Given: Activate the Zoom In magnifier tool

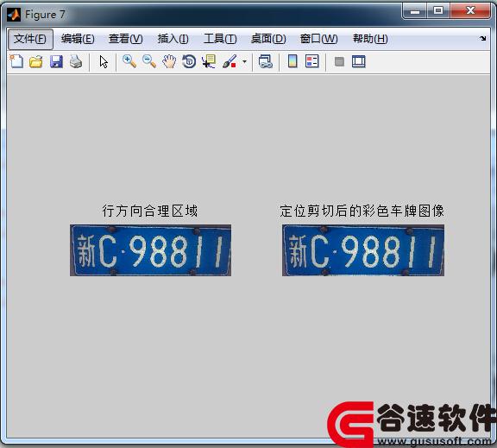Looking at the screenshot, I should point(129,61).
